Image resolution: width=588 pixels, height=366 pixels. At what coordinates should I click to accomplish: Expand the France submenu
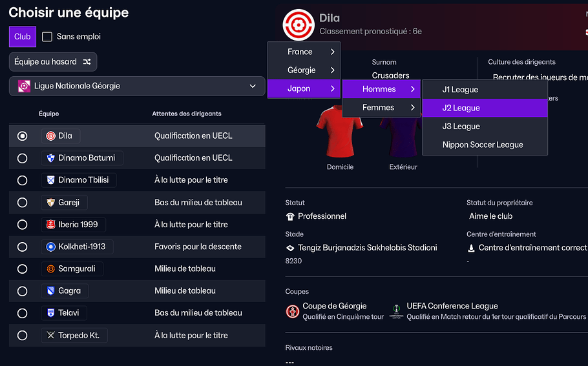pos(304,52)
